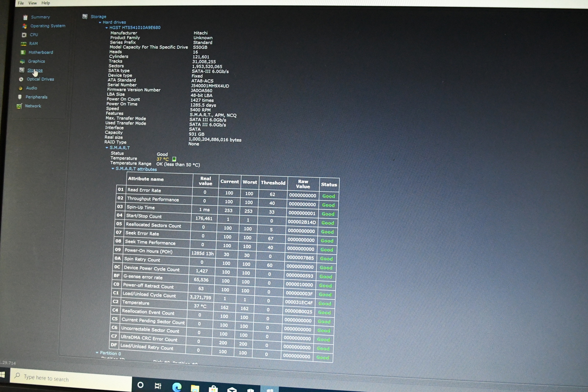Click the Threshold column header
The width and height of the screenshot is (588, 392).
[273, 183]
